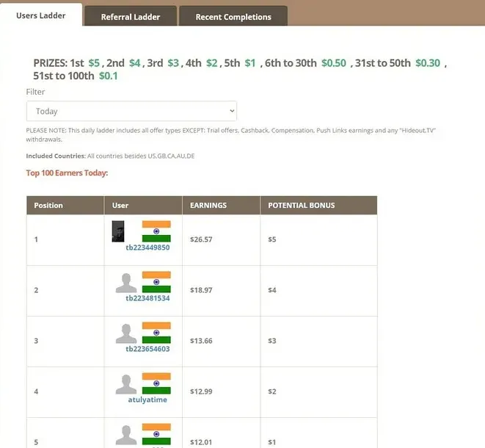
Task: Click the India flag beside tb223481534's avatar
Action: click(x=156, y=283)
